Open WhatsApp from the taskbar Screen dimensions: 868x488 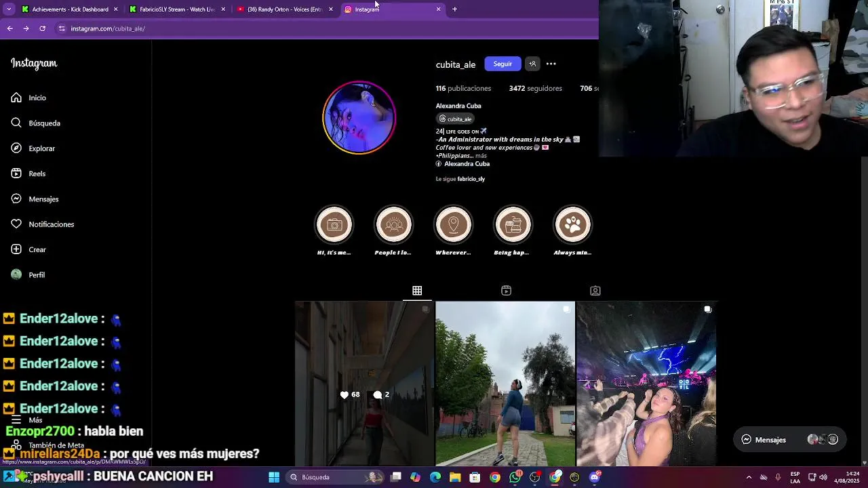(515, 477)
